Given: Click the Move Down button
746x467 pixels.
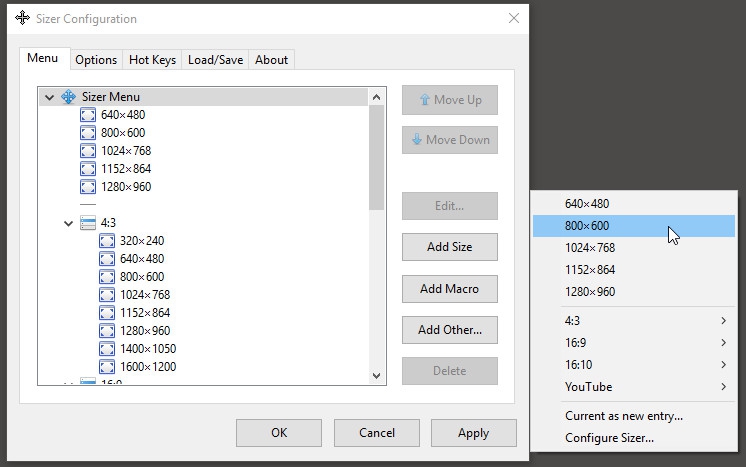Looking at the screenshot, I should pyautogui.click(x=450, y=140).
